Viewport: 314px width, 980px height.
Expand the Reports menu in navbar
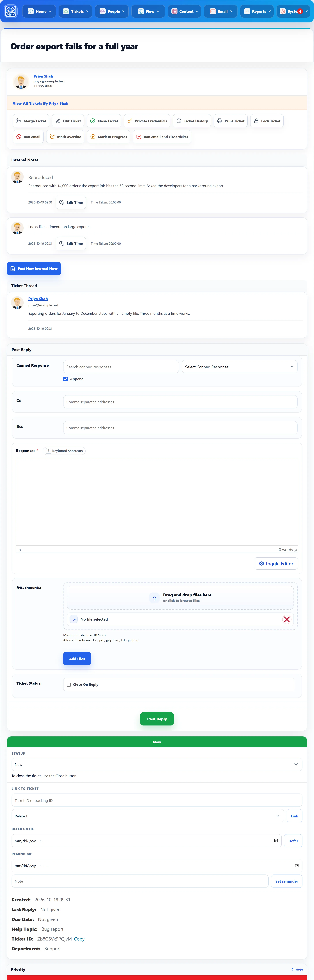pos(257,11)
